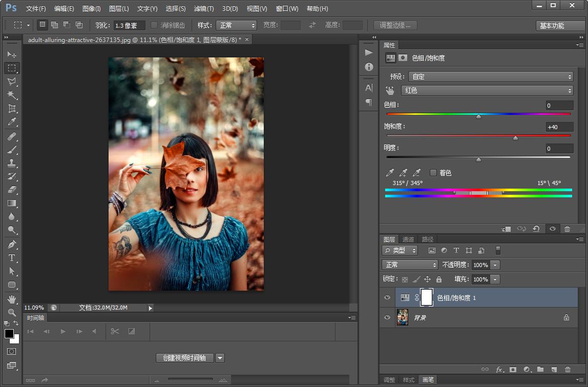Select the Pen tool
588x387 pixels.
[x=12, y=245]
